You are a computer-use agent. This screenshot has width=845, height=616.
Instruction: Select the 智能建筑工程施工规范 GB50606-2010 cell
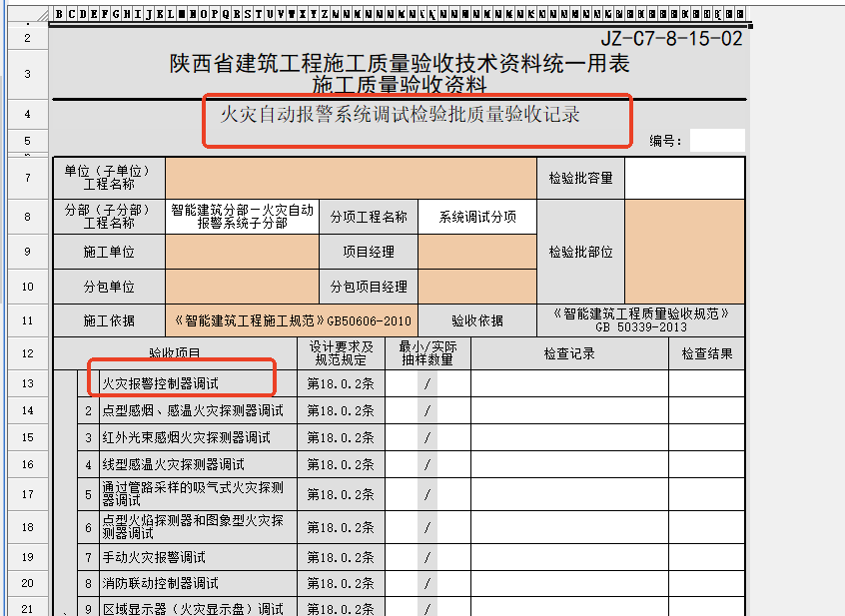point(292,320)
